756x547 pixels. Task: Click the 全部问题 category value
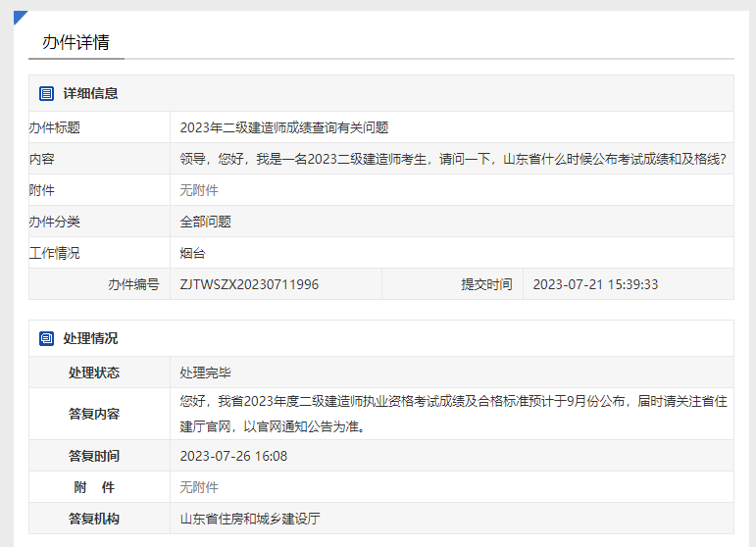pyautogui.click(x=205, y=222)
